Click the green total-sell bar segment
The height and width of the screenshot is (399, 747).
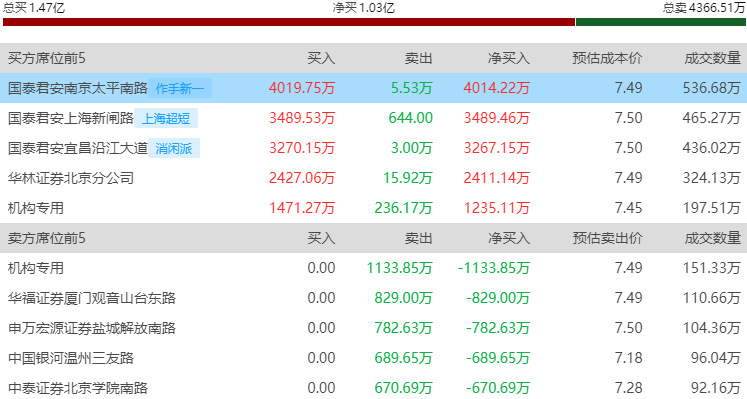[661, 22]
